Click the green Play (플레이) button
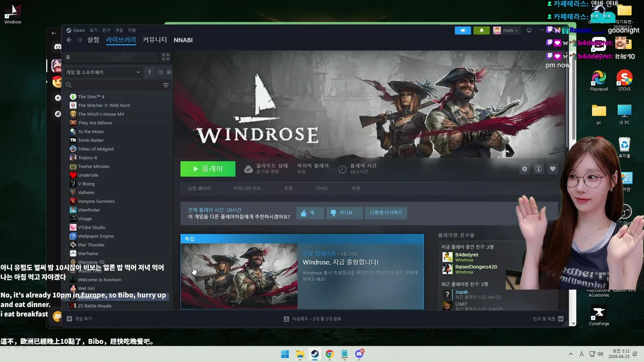 click(208, 169)
